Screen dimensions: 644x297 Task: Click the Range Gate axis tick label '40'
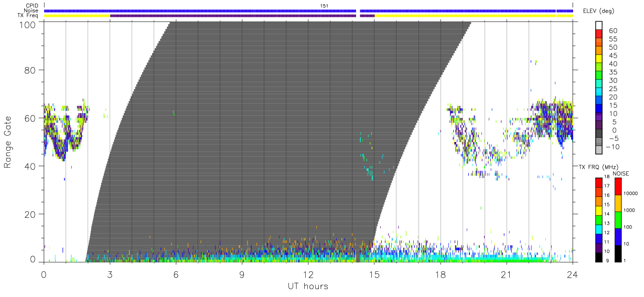click(31, 166)
